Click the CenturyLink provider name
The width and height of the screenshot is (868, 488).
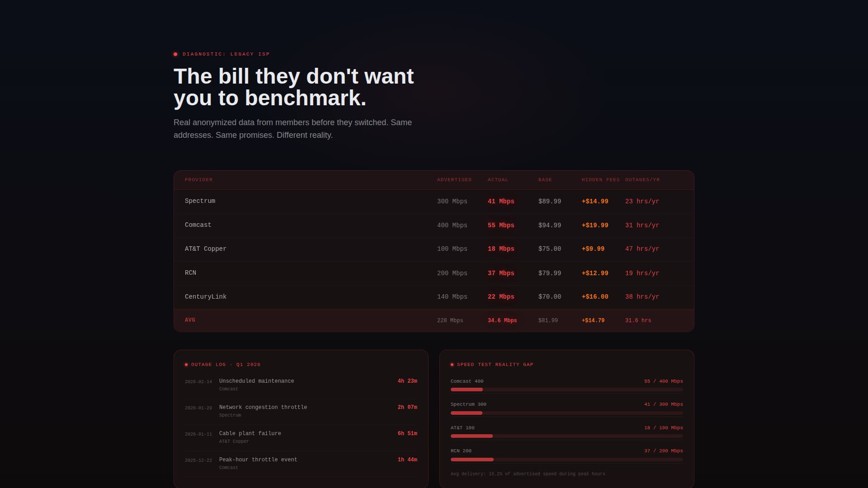206,297
